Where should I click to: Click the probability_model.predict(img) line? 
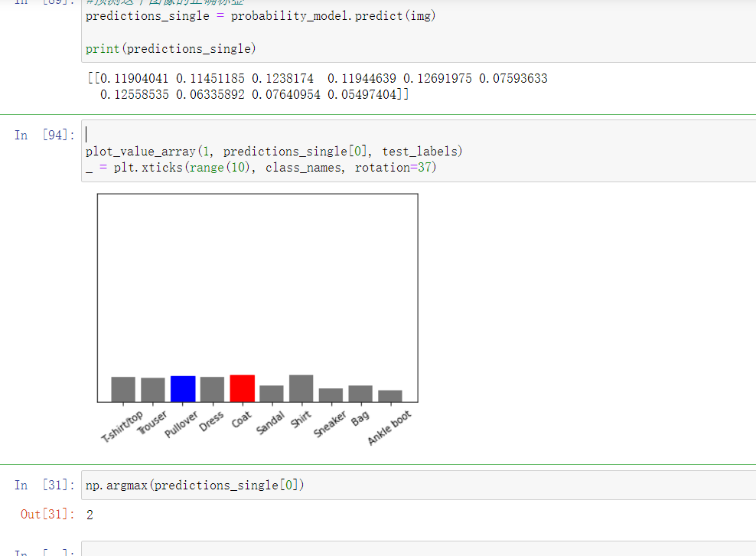260,15
